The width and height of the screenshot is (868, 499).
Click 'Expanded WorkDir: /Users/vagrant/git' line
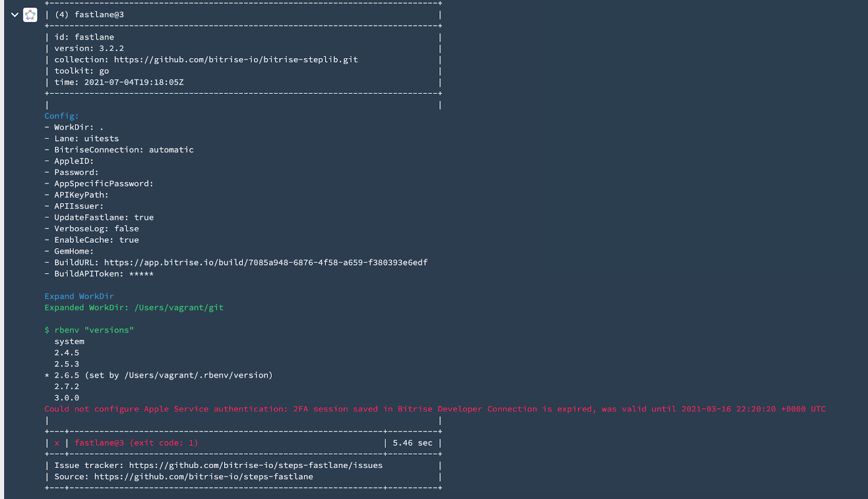[134, 308]
